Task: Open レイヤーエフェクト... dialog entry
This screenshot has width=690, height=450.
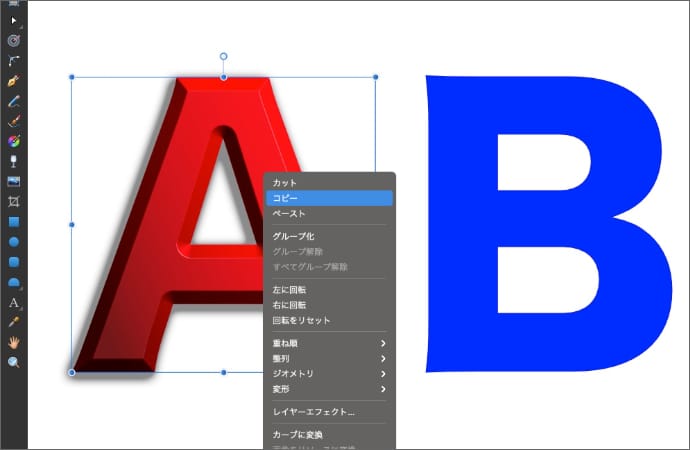Action: click(329, 411)
